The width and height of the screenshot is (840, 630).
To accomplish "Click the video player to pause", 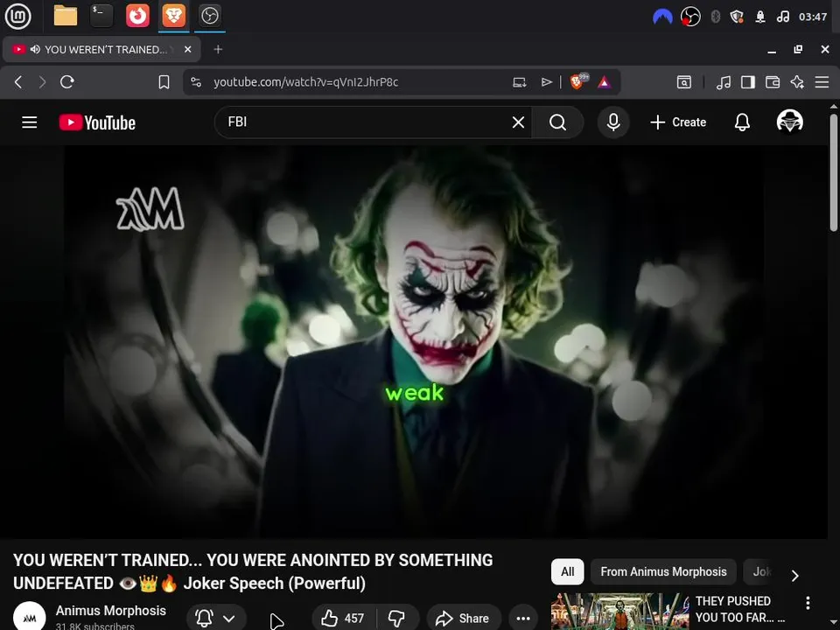I will [x=414, y=342].
